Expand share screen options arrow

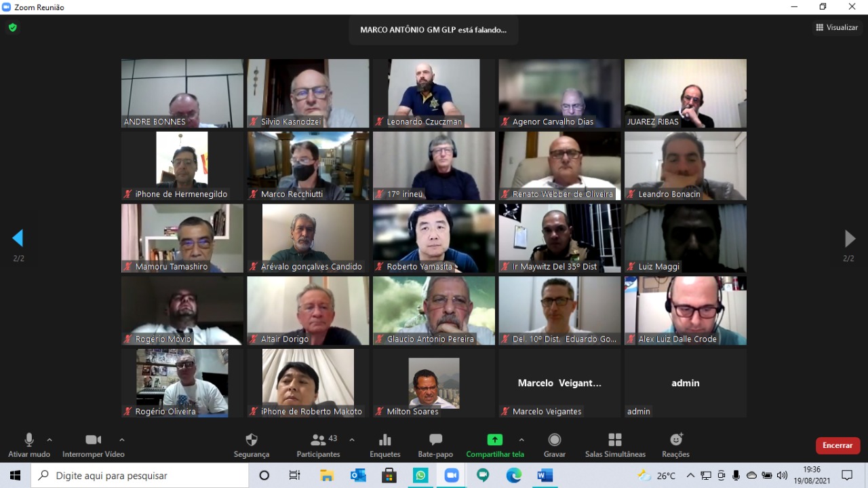521,440
